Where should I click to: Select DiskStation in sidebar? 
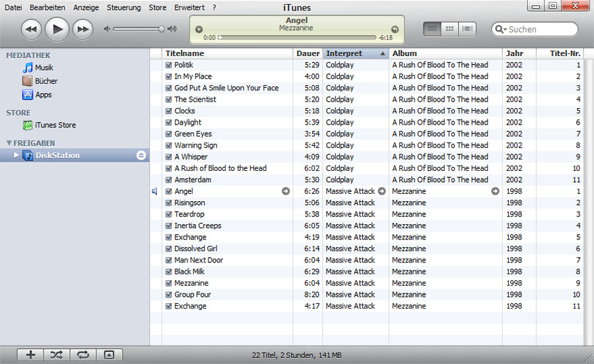pyautogui.click(x=75, y=156)
